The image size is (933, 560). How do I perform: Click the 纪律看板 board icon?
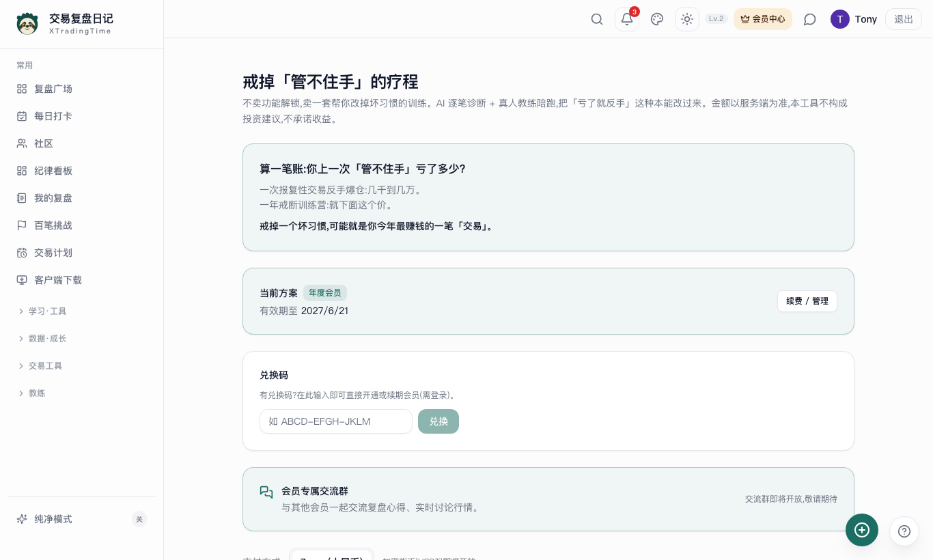coord(22,171)
